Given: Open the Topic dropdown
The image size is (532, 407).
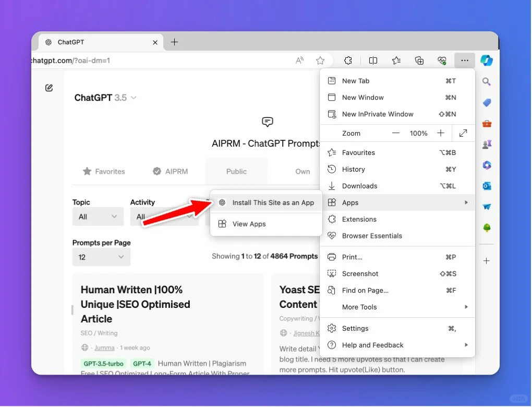Looking at the screenshot, I should 98,217.
